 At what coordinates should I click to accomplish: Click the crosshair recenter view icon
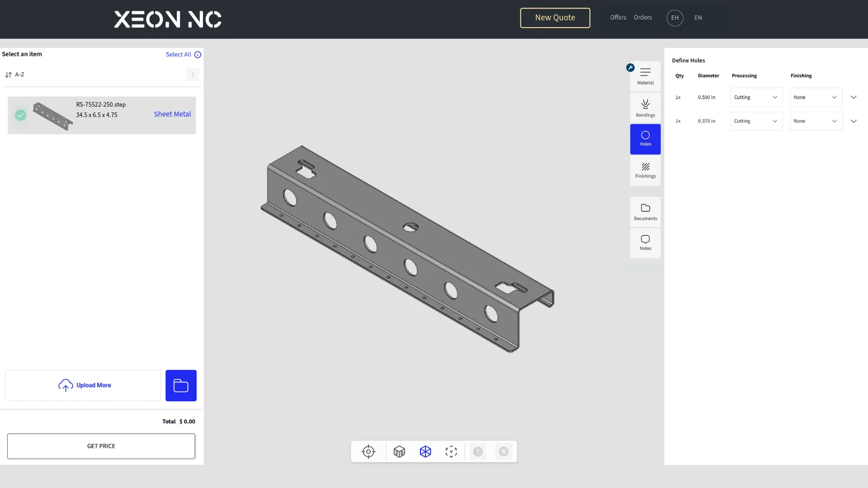point(368,452)
